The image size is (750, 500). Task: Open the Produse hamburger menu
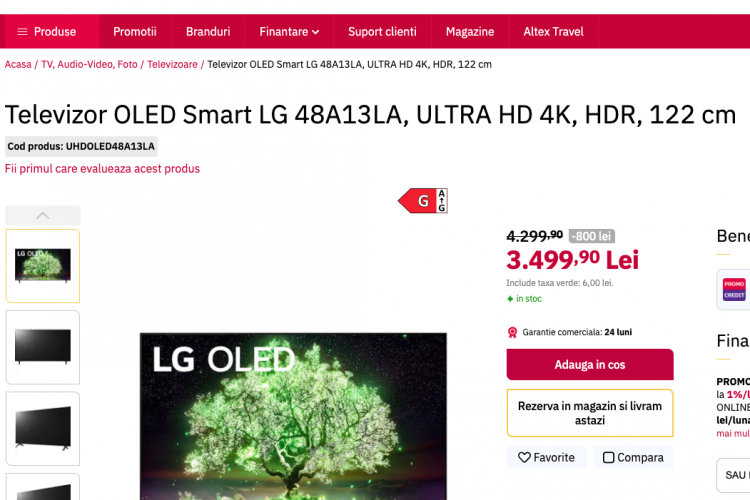47,32
